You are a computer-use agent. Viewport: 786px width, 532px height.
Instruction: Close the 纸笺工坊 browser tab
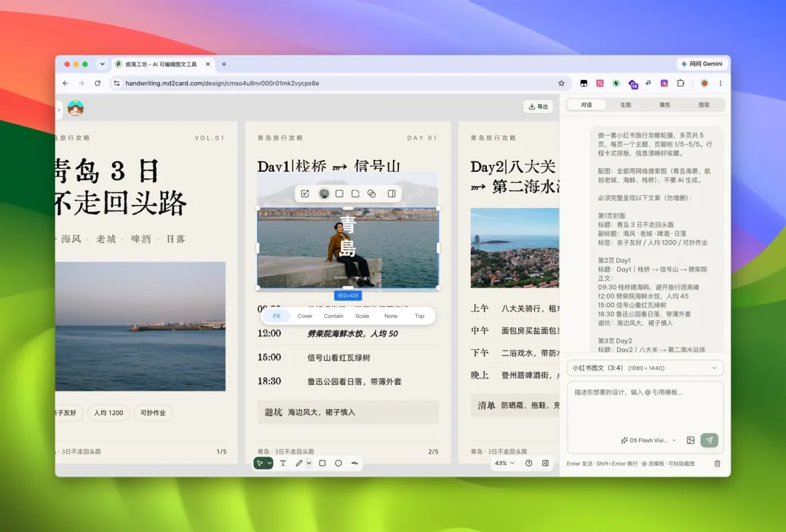[207, 64]
